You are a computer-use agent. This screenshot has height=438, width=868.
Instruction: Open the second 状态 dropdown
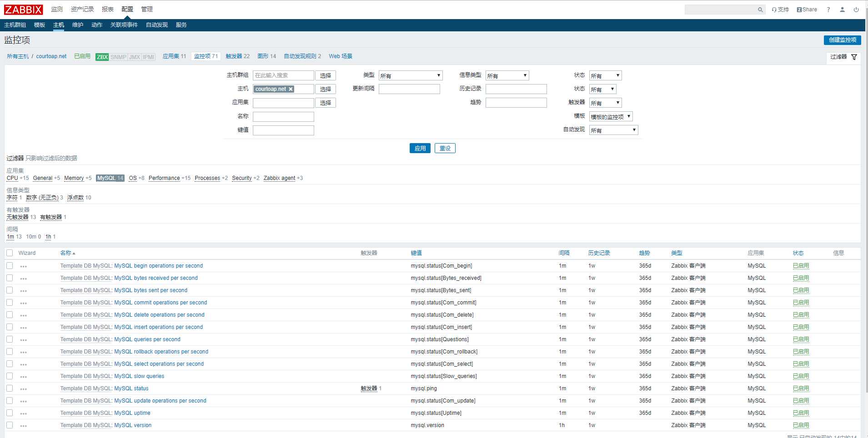point(602,89)
